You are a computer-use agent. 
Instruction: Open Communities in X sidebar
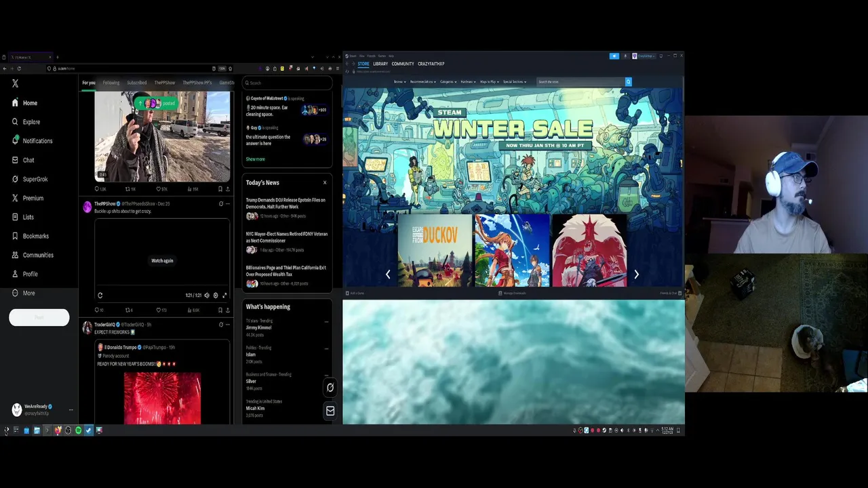(x=33, y=255)
